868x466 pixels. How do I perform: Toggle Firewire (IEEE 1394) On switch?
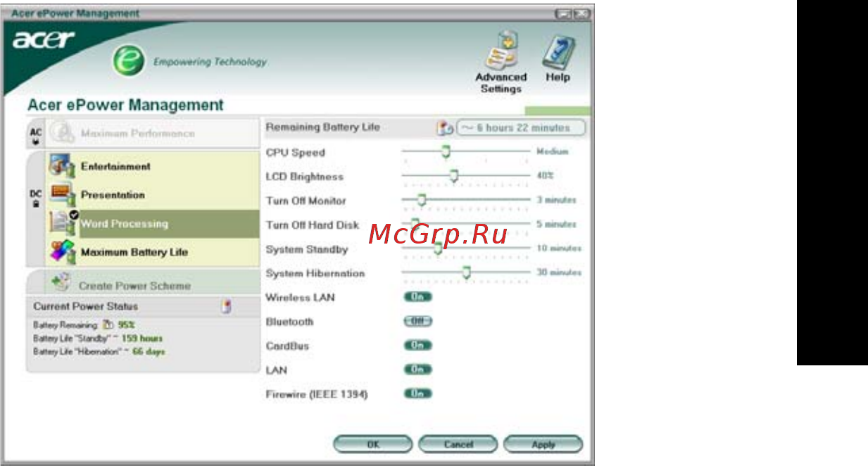pyautogui.click(x=417, y=393)
